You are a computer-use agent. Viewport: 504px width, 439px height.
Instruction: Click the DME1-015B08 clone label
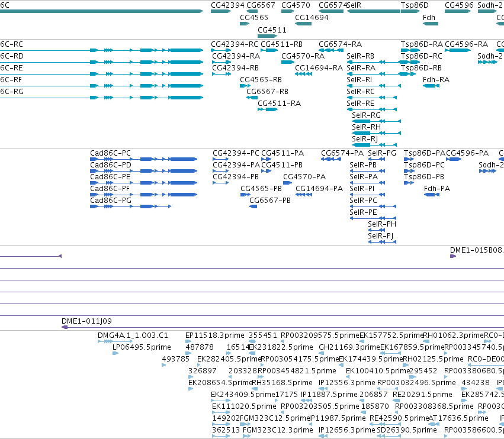(x=477, y=250)
